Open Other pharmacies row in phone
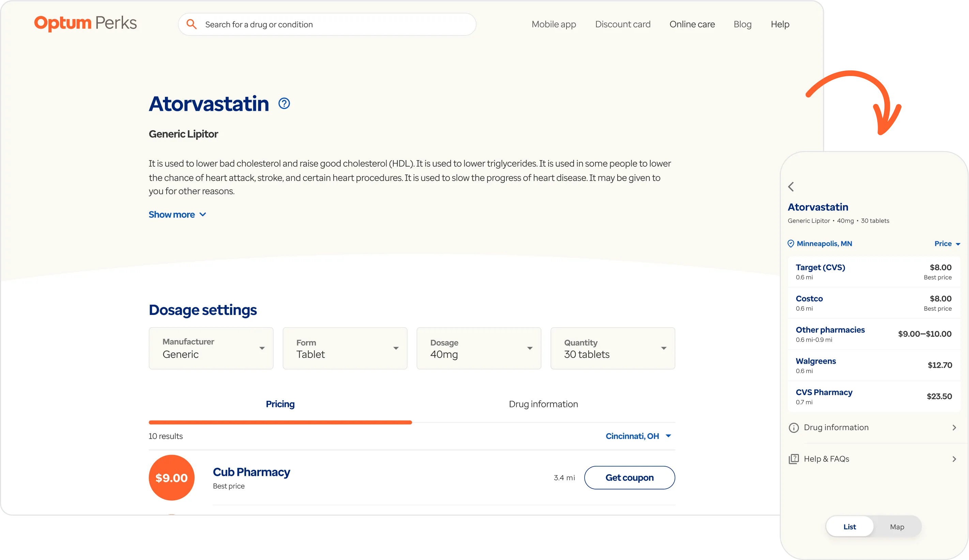This screenshot has width=969, height=560. coord(874,334)
